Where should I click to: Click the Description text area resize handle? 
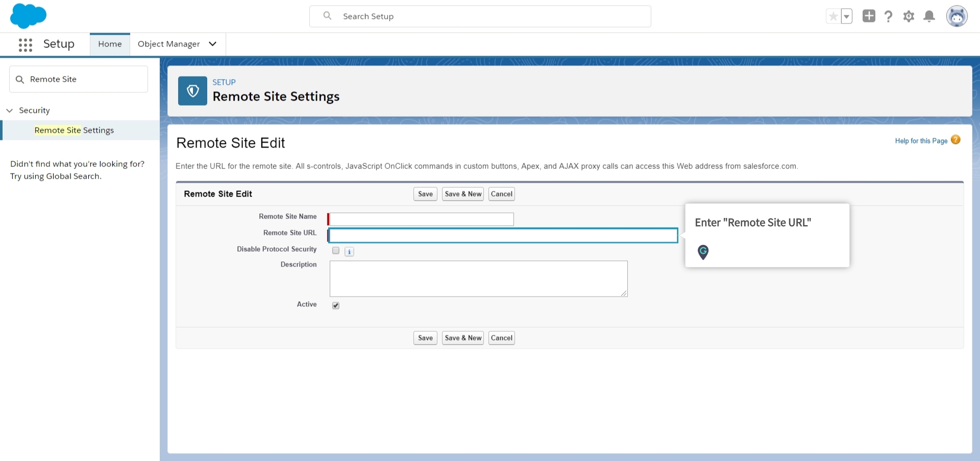(x=624, y=293)
